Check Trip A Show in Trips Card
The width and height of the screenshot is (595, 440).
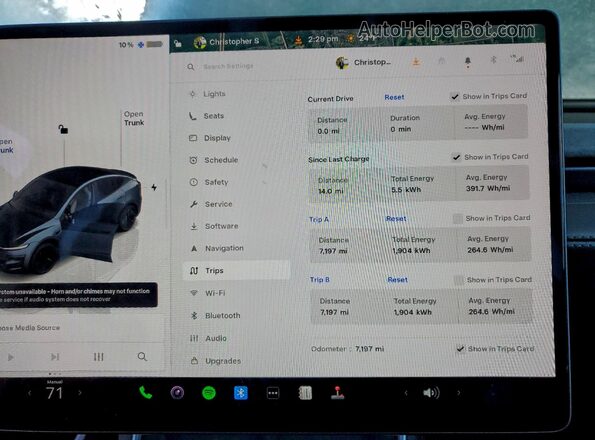coord(458,218)
